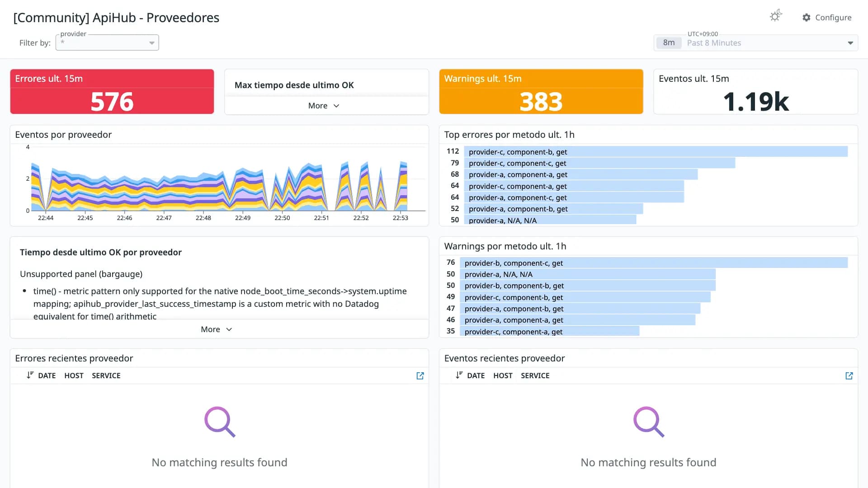Click the Top errores por metodo ult. 1h title

pos(509,135)
